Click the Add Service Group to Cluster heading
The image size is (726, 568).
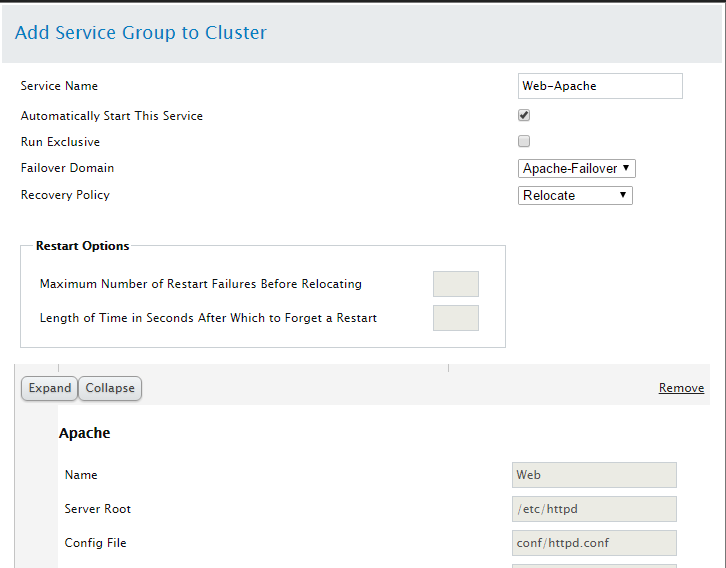(141, 33)
